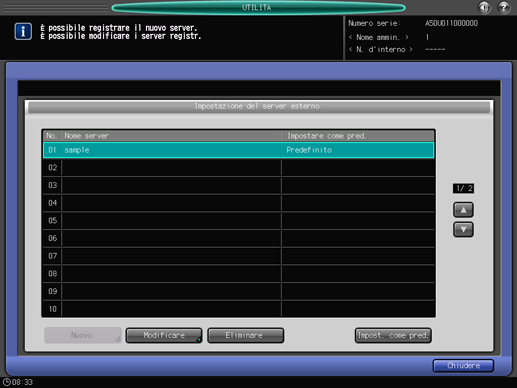Select empty row 10

click(x=238, y=309)
